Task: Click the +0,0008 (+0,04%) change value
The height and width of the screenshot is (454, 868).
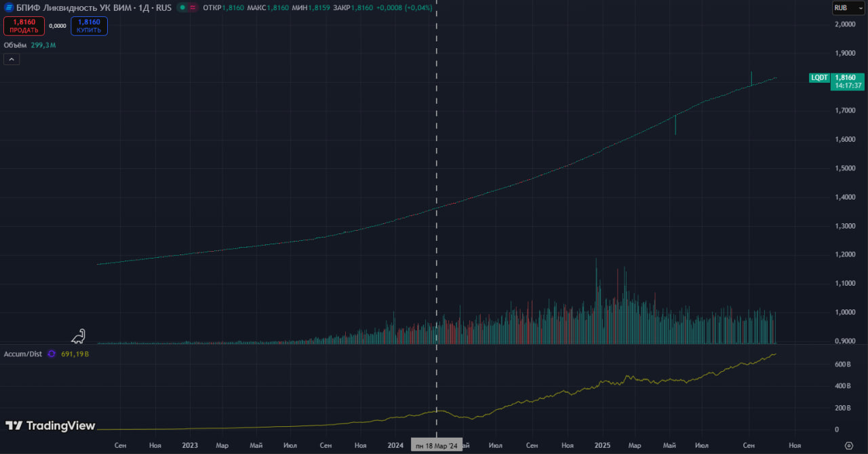Action: click(x=404, y=7)
